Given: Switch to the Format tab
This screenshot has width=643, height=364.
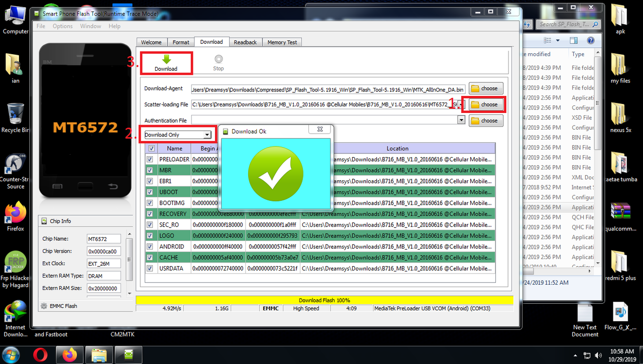Looking at the screenshot, I should tap(181, 42).
